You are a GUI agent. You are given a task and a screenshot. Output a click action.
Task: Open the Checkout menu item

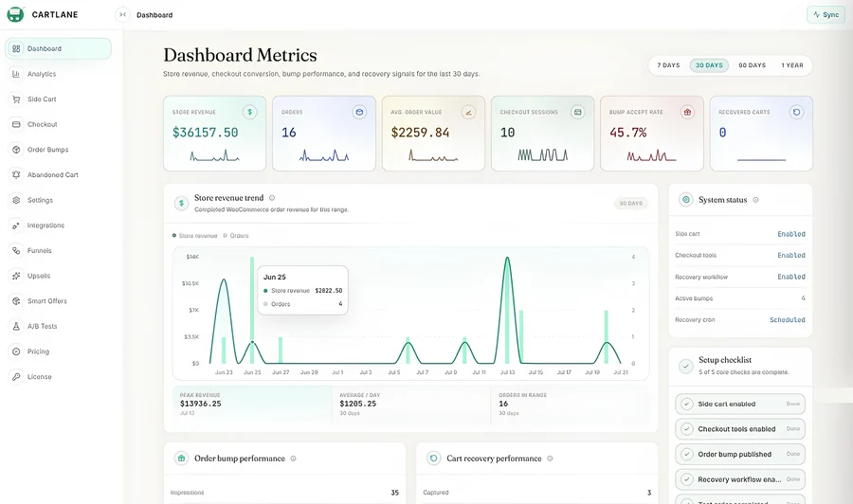pyautogui.click(x=58, y=124)
